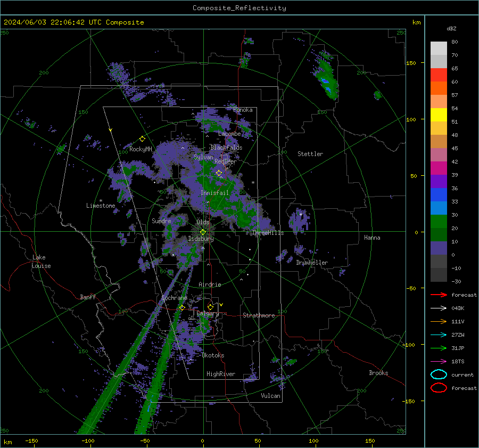The height and width of the screenshot is (448, 479).
Task: Click the yellow radar-site diamond above Didsbury
Action: 203,232
